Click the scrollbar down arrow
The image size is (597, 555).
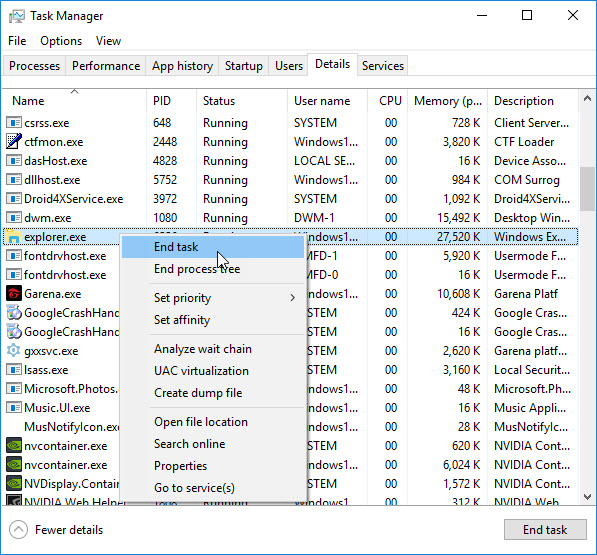pyautogui.click(x=587, y=497)
